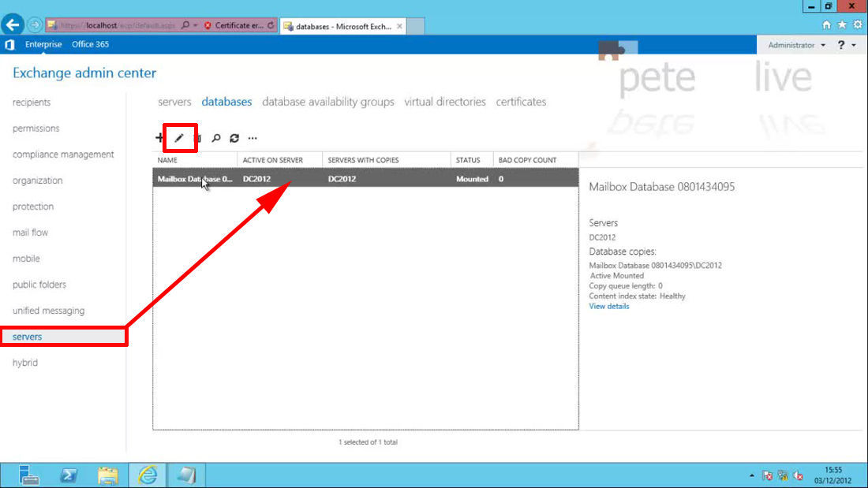Click the View details link
Viewport: 868px width, 488px height.
point(609,306)
